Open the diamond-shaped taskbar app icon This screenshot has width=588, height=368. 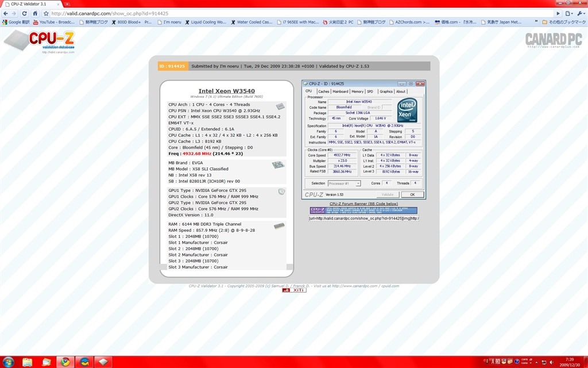(x=103, y=362)
